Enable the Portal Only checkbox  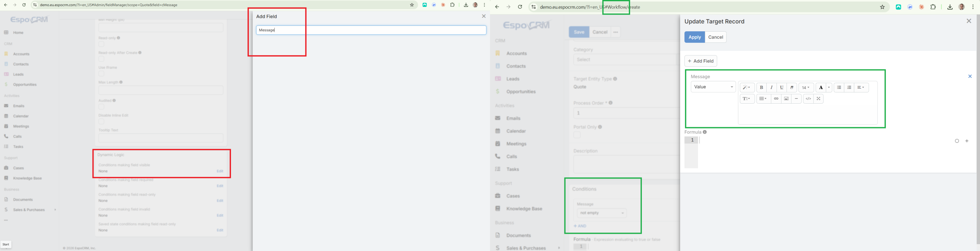[x=577, y=135]
